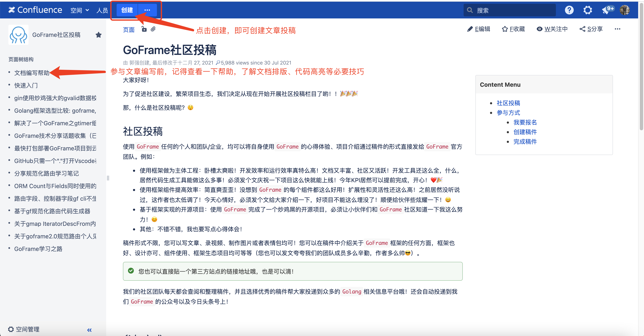Toggle the 关注中 watching button
This screenshot has width=644, height=336.
(552, 29)
